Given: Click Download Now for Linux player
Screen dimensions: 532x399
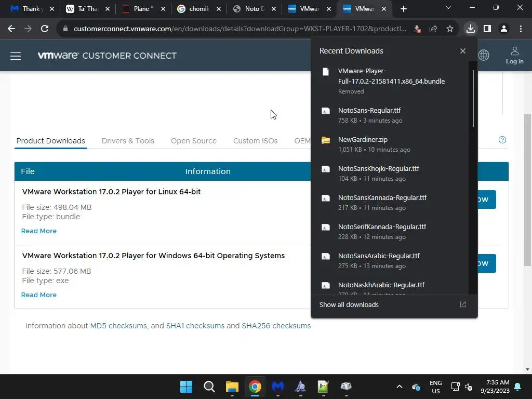Looking at the screenshot, I should pyautogui.click(x=486, y=199).
